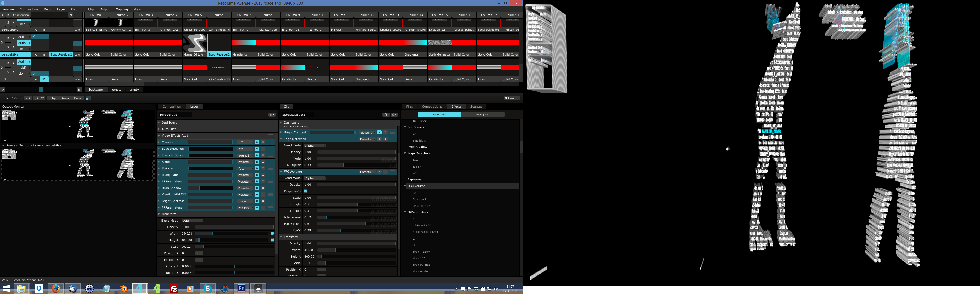Click the Record button

tap(512, 98)
